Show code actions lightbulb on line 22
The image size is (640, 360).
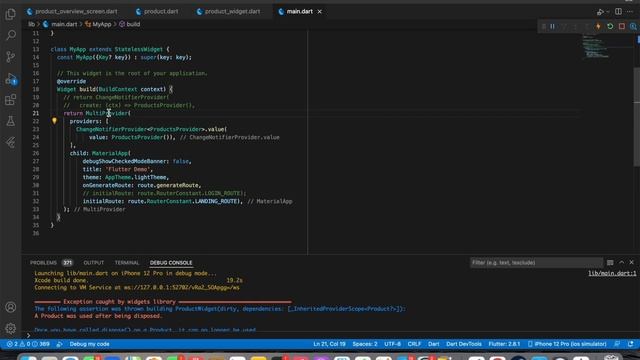point(54,121)
